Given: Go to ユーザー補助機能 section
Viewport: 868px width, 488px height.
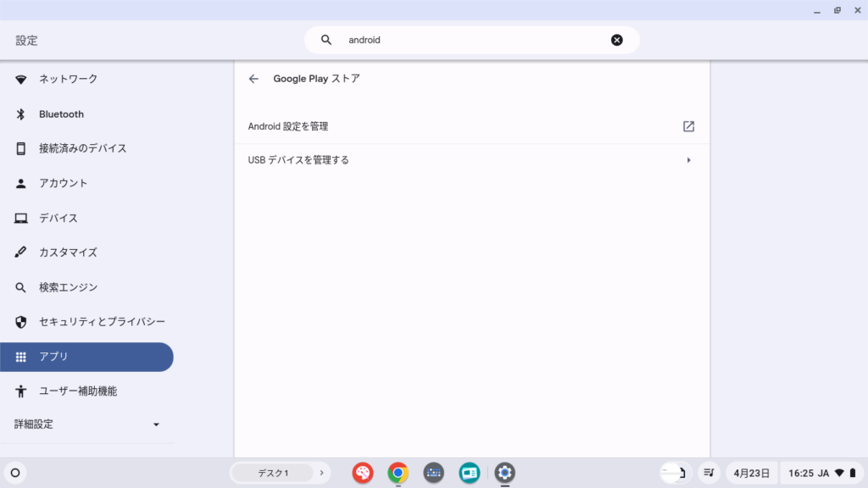Looking at the screenshot, I should pyautogui.click(x=78, y=391).
